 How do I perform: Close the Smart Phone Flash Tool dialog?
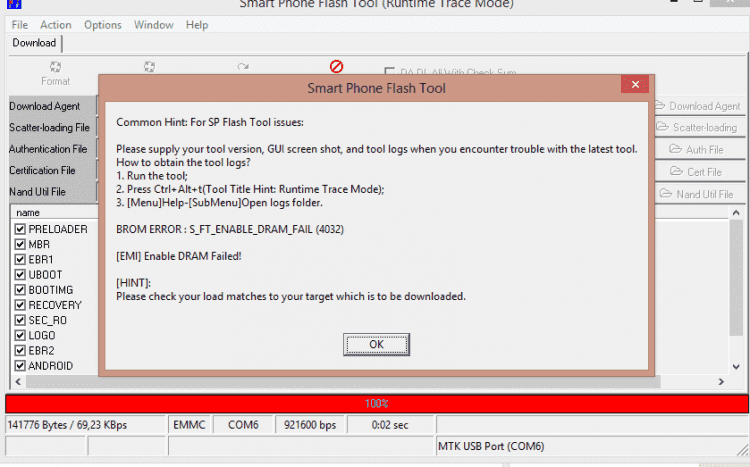click(635, 84)
